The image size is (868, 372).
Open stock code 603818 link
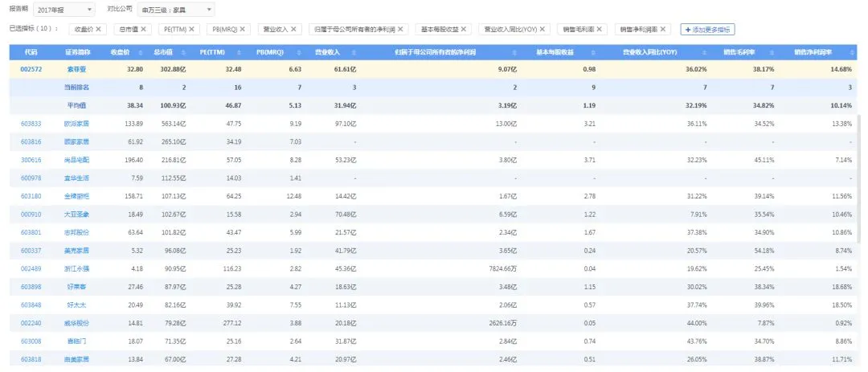tap(31, 359)
